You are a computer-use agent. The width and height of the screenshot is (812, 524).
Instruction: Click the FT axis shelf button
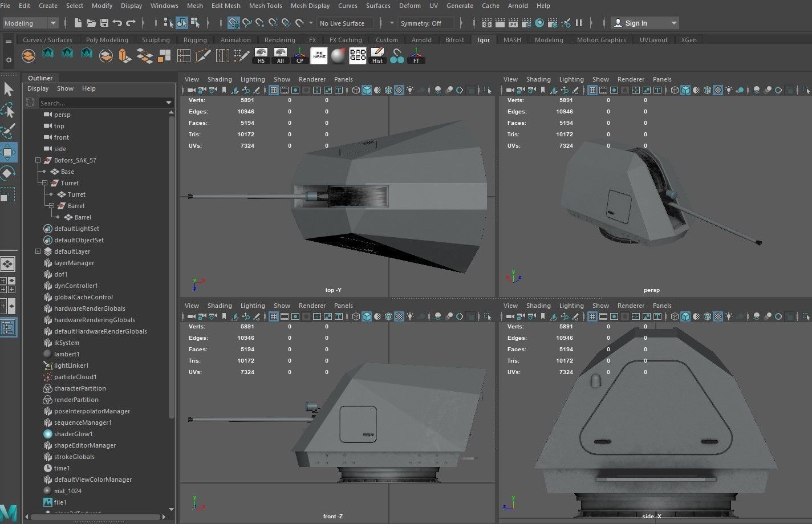416,55
